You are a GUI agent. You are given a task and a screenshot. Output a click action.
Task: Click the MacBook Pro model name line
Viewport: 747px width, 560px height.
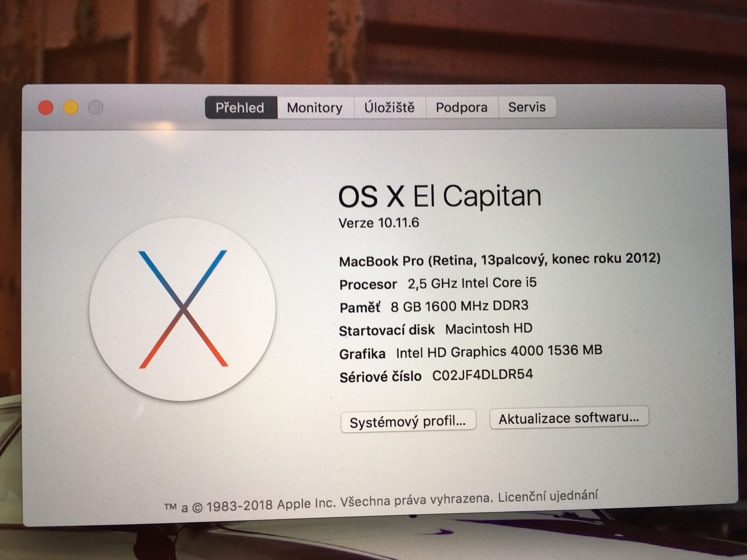pos(500,260)
